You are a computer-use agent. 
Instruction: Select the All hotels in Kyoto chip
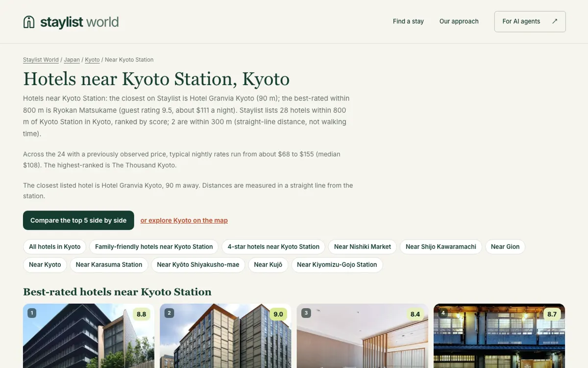(x=55, y=247)
